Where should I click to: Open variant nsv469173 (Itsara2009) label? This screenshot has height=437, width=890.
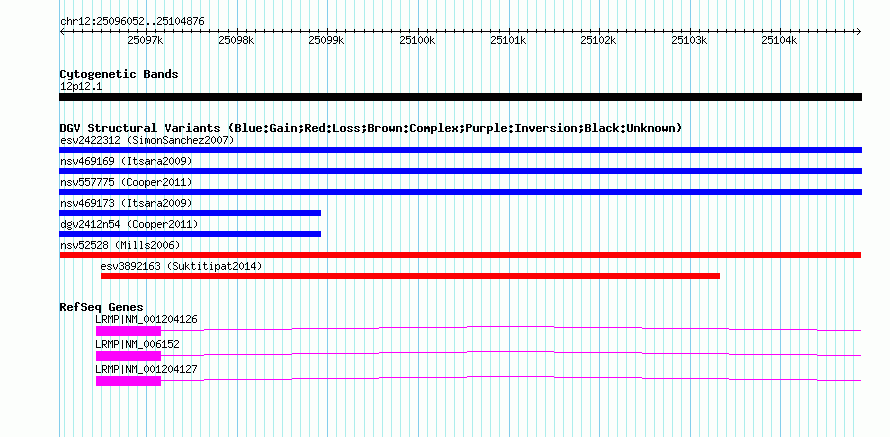(x=126, y=203)
